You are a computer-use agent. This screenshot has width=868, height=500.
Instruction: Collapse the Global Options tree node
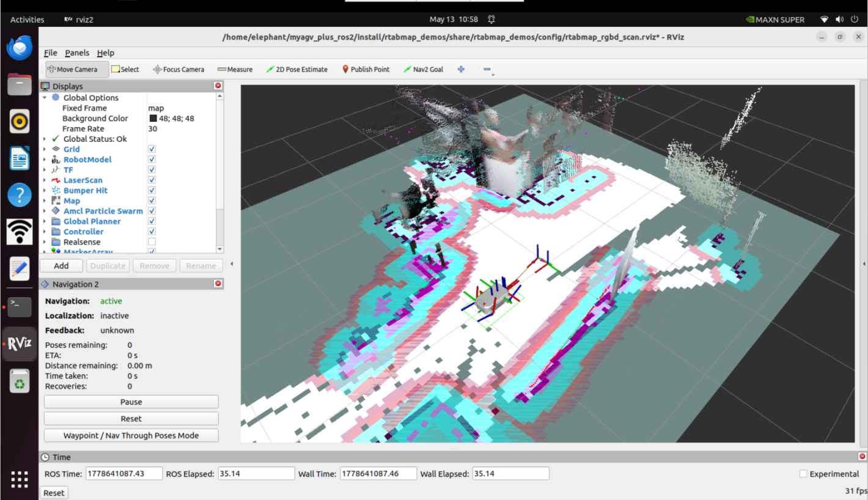(45, 98)
